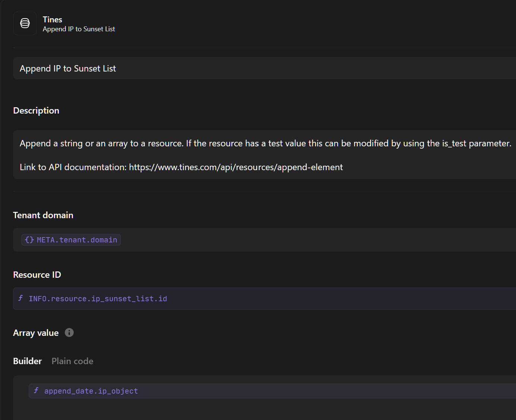
Task: Click the Resource ID label
Action: click(x=37, y=275)
